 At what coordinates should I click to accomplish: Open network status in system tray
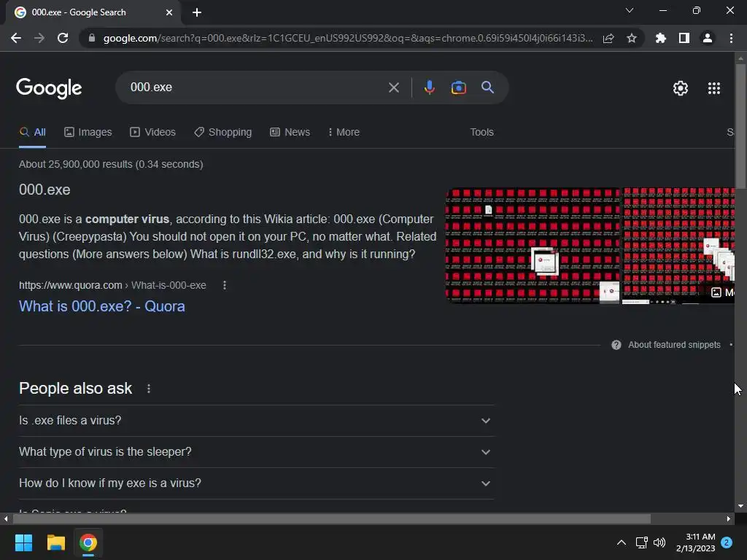(642, 542)
